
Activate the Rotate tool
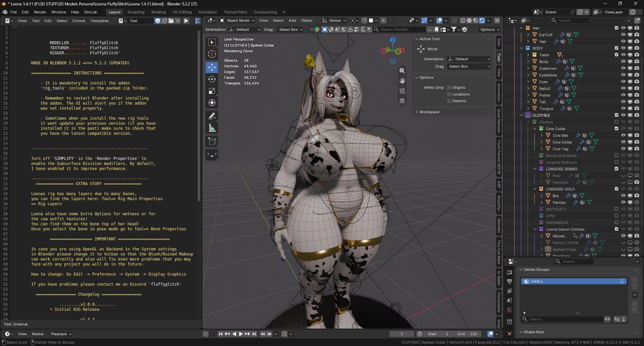212,79
